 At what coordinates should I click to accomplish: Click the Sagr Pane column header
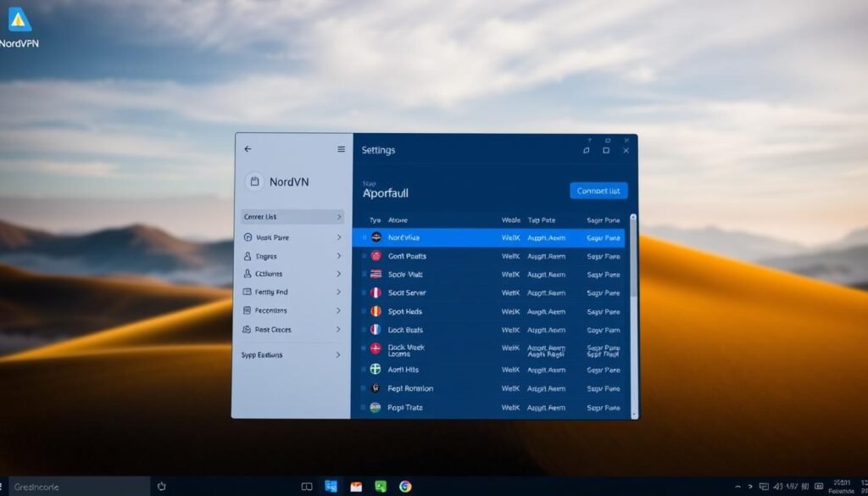coord(603,220)
